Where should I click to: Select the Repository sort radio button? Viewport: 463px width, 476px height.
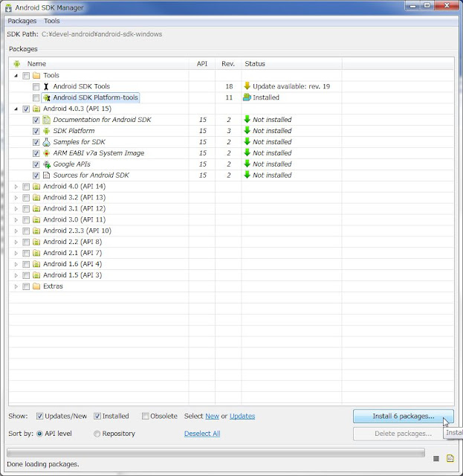(97, 434)
